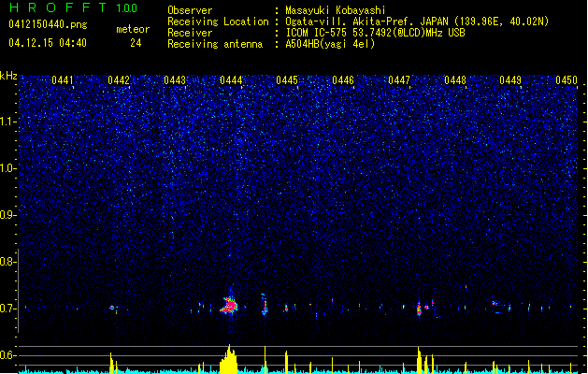Click the 0.9 kHz axis label
The height and width of the screenshot is (374, 588).
(x=7, y=215)
